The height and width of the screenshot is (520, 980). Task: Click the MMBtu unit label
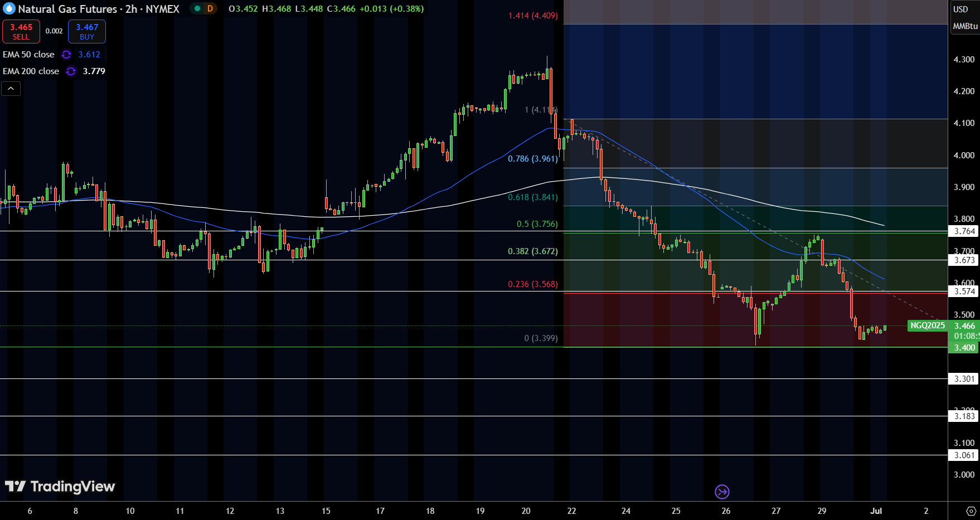(965, 26)
